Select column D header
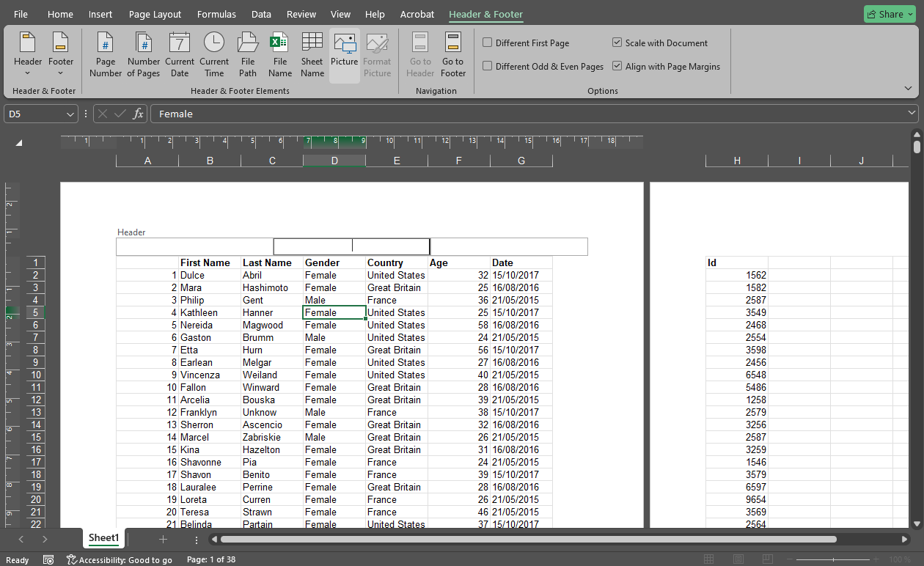This screenshot has height=566, width=924. (x=334, y=161)
